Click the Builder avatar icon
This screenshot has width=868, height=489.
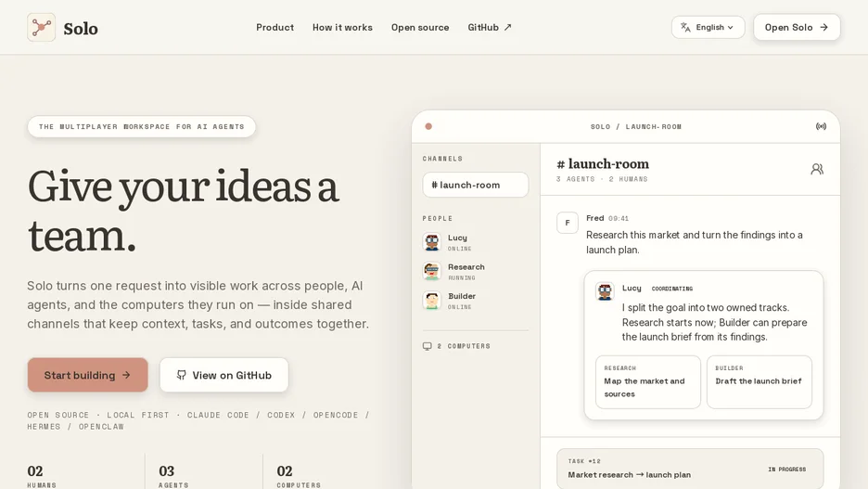click(x=432, y=301)
